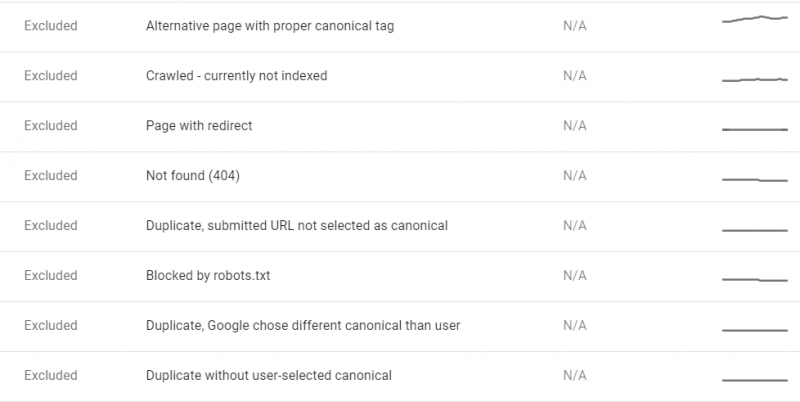The width and height of the screenshot is (800, 402).
Task: Click the N/A validation cell for Blocked by robots.txt
Action: click(x=574, y=275)
